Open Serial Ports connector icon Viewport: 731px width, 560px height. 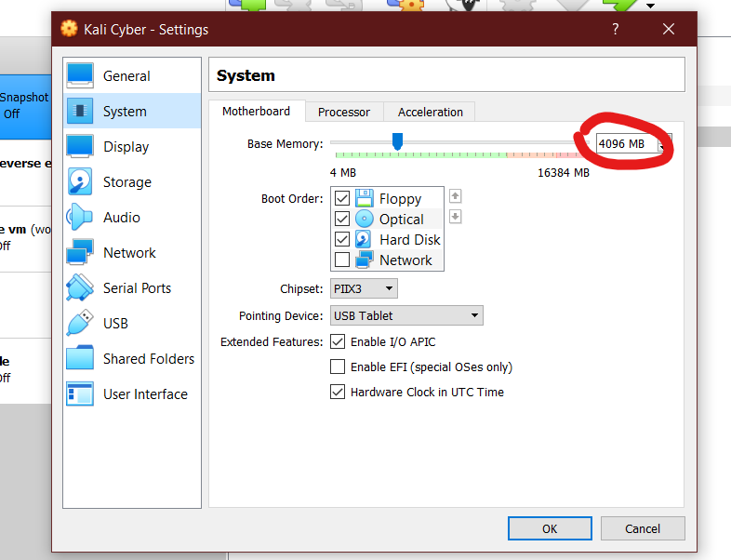[x=80, y=287]
